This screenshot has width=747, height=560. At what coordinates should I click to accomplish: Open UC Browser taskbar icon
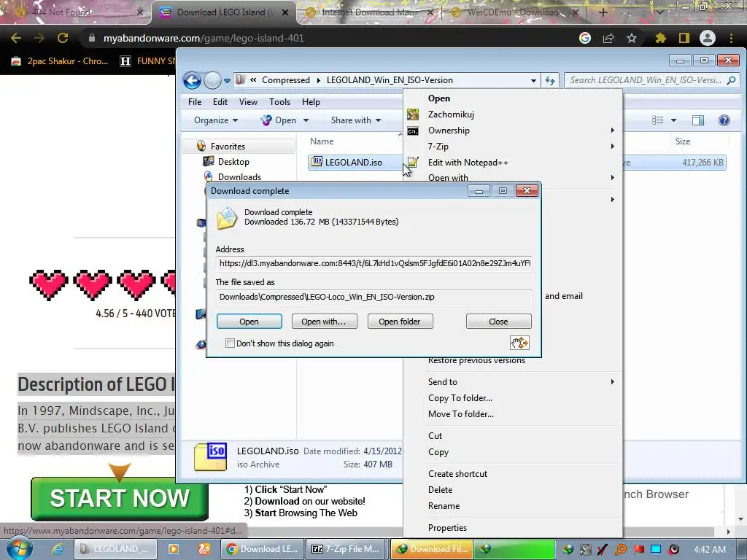pos(204,549)
